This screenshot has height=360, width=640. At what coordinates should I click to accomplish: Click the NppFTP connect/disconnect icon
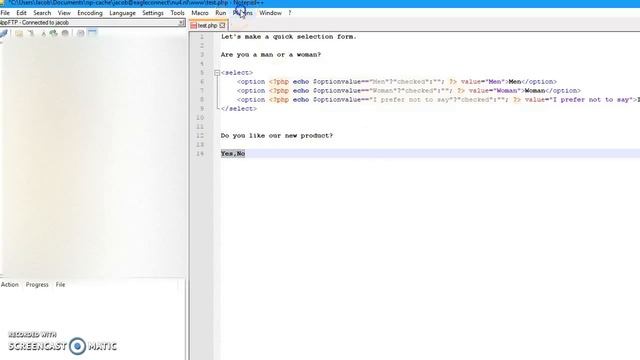4,33
